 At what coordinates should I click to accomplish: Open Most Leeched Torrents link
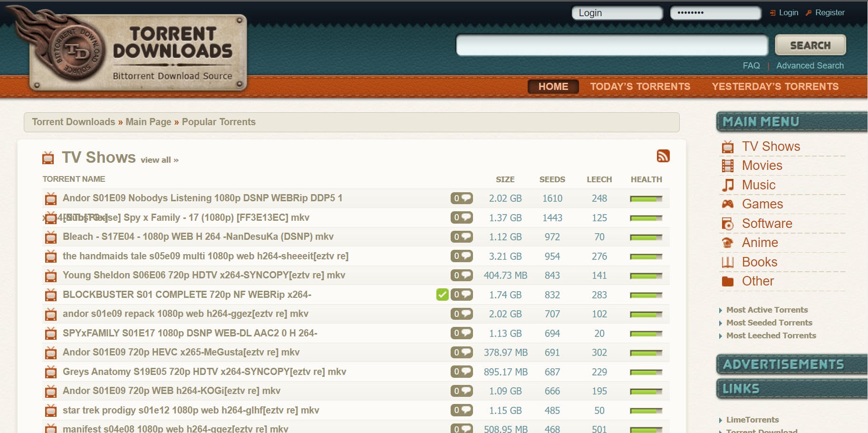tap(771, 335)
